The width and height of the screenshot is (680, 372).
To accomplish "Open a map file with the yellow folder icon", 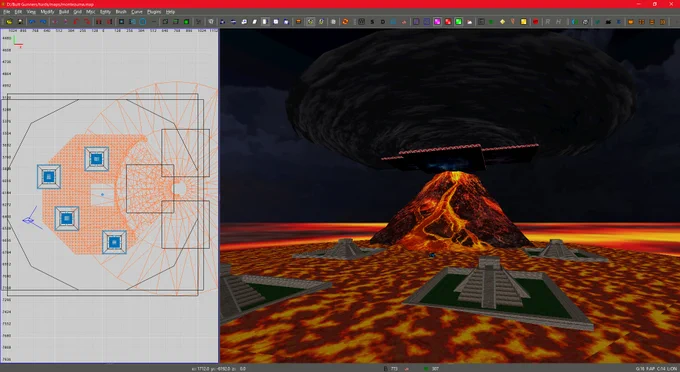I will [x=9, y=21].
